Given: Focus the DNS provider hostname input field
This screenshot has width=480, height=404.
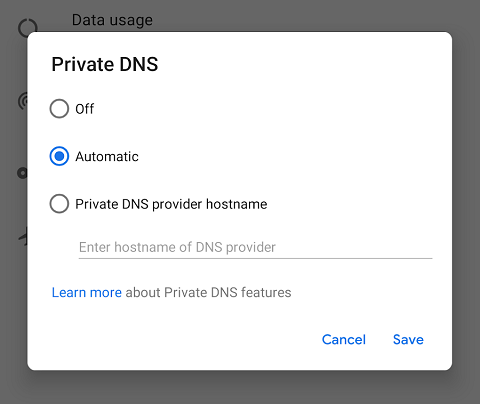Looking at the screenshot, I should tap(255, 247).
